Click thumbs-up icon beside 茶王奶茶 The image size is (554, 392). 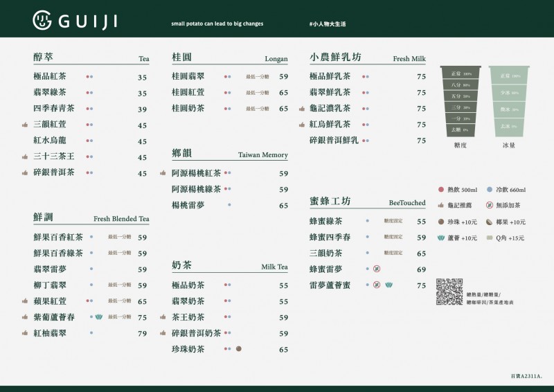click(163, 317)
